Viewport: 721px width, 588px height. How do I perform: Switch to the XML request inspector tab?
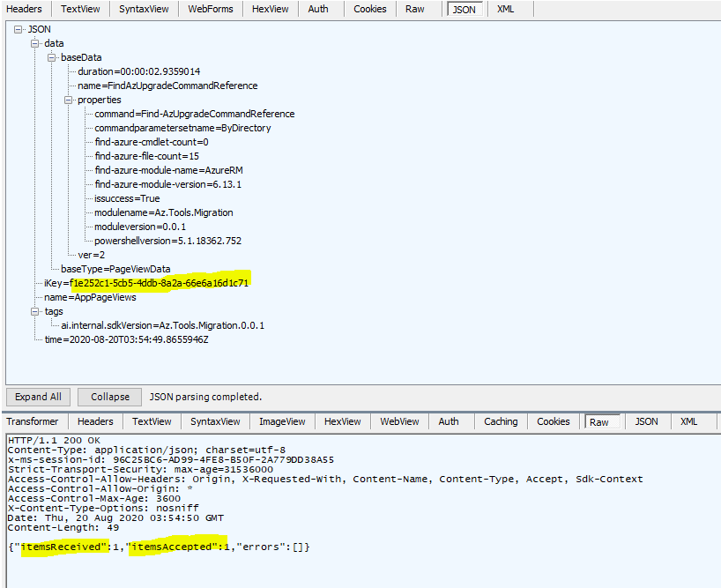coord(504,9)
